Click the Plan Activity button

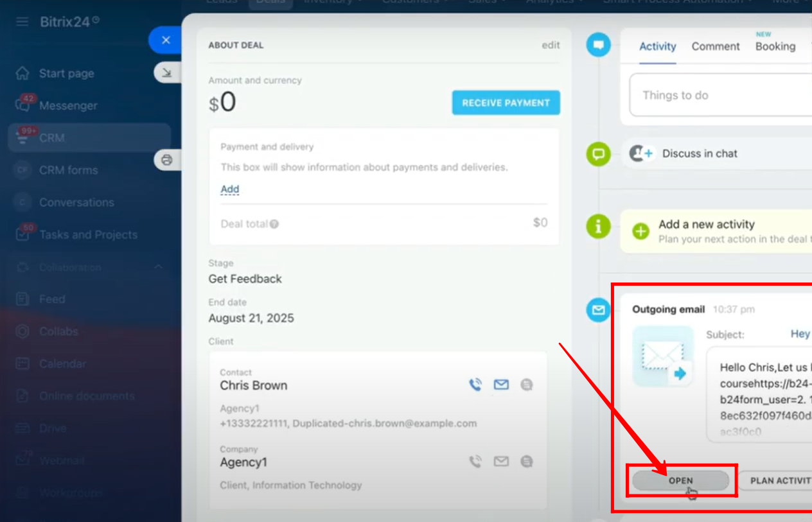pos(776,480)
